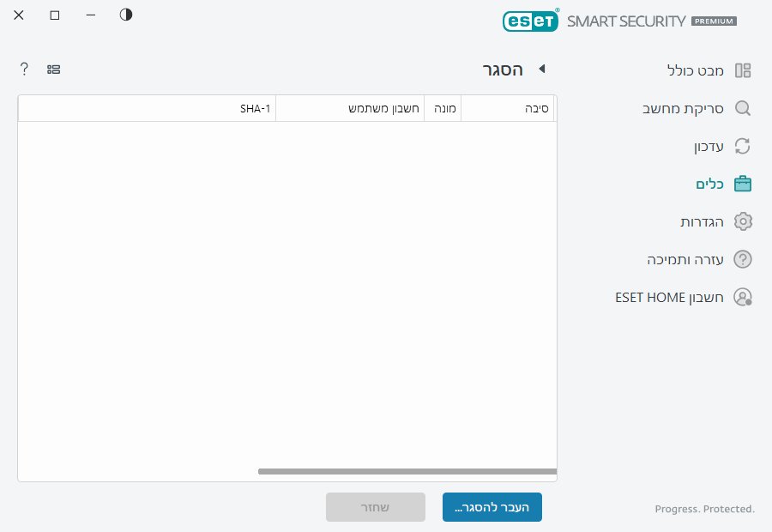The height and width of the screenshot is (532, 772).
Task: Click the ESET logo in the header
Action: (530, 20)
